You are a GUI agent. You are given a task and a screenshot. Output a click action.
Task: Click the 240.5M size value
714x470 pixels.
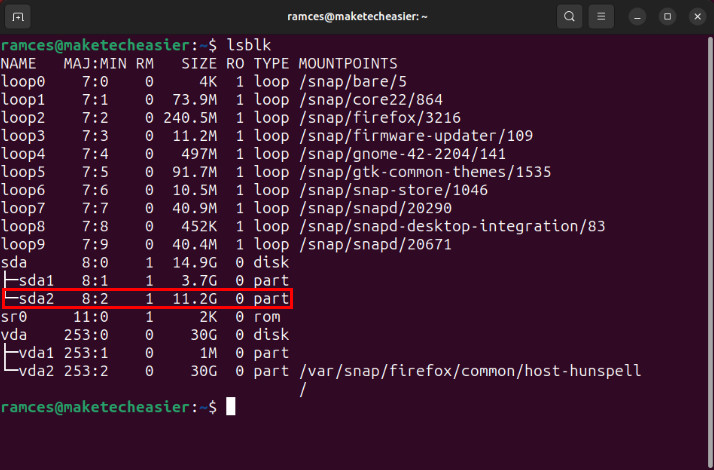tap(190, 118)
